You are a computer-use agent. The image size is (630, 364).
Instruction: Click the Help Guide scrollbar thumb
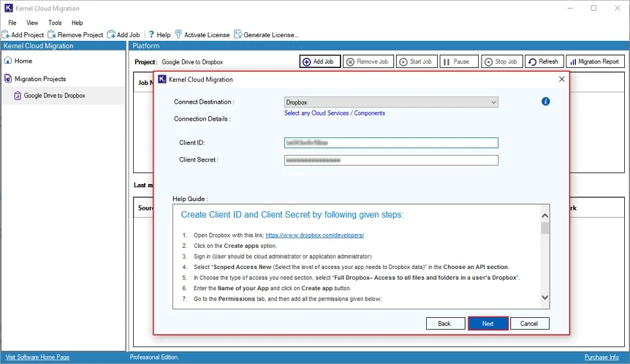click(544, 228)
